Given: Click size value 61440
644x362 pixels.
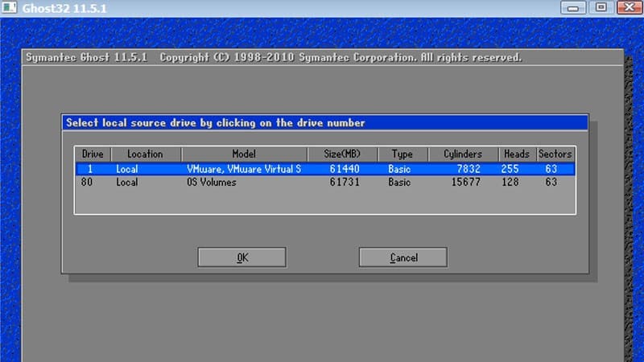Looking at the screenshot, I should click(345, 169).
